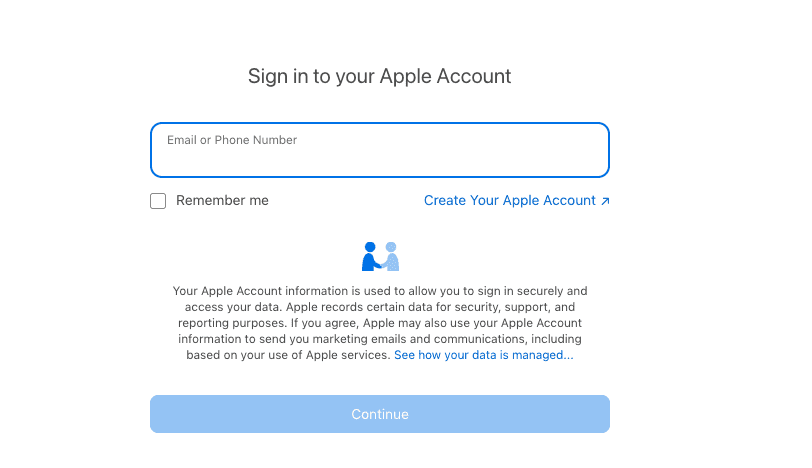Click the light blue figure in privacy icon
Viewport: 812px width, 468px height.
point(391,257)
